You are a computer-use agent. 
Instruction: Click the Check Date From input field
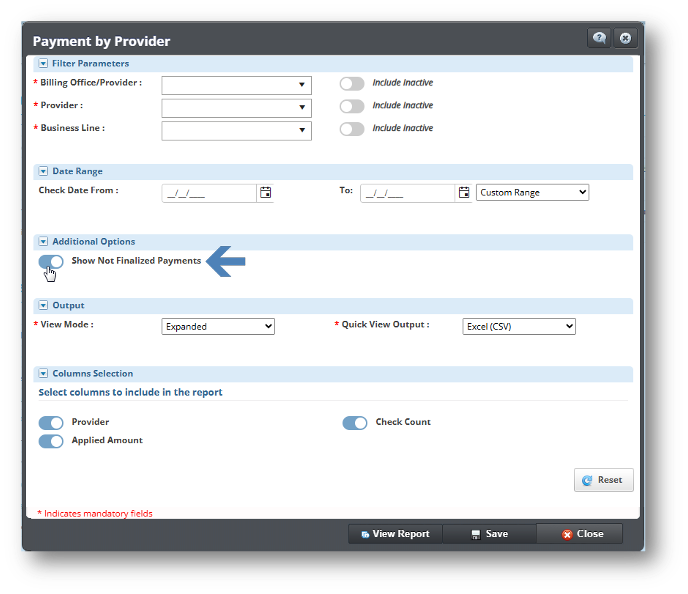point(209,194)
